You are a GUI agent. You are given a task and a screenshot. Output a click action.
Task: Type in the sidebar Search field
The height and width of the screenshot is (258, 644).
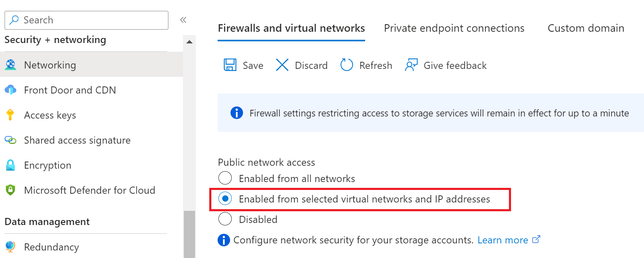92,20
